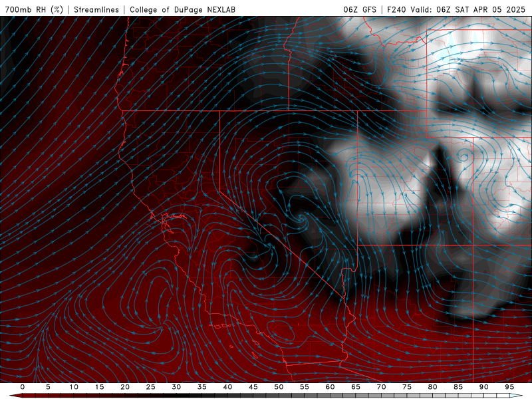Click the '25' value on color scale
The height and width of the screenshot is (399, 532).
[151, 387]
